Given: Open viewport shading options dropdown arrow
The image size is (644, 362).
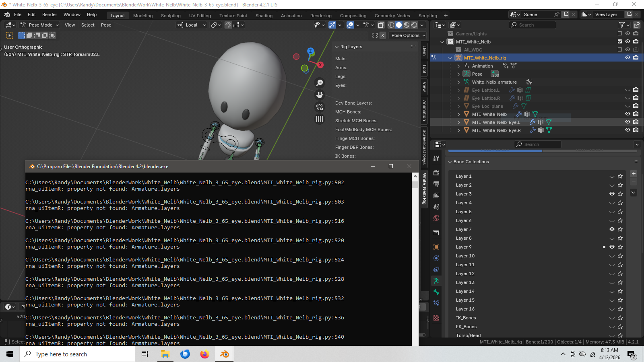Looking at the screenshot, I should pos(422,25).
